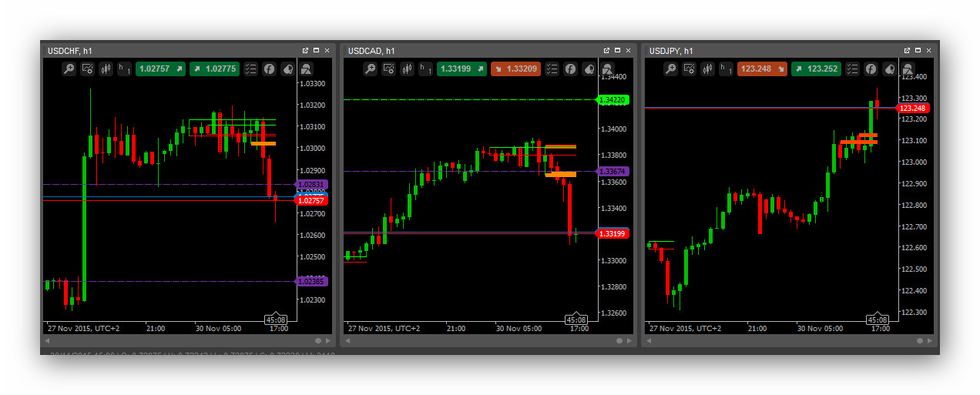This screenshot has height=395, width=980.
Task: Click the left scroll arrow under USDCAD chart
Action: (x=347, y=340)
